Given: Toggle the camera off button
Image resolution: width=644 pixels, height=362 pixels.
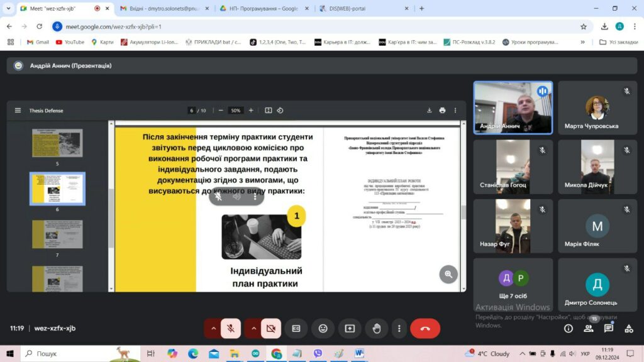Looking at the screenshot, I should (x=270, y=328).
